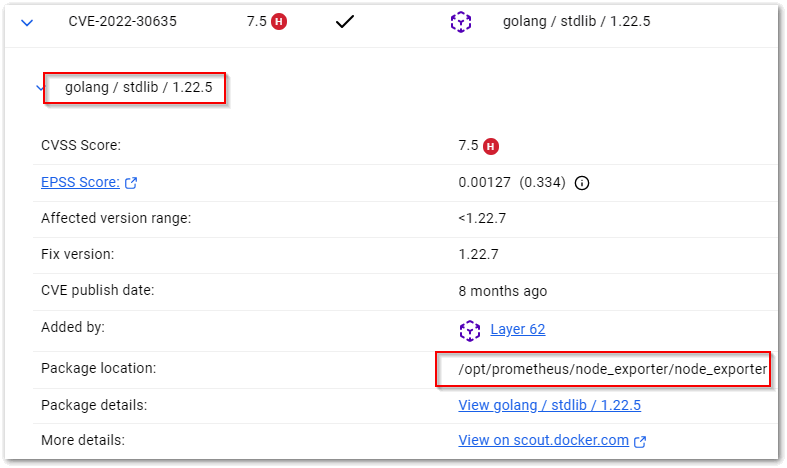Click the Added by: label
787x468 pixels.
[73, 327]
